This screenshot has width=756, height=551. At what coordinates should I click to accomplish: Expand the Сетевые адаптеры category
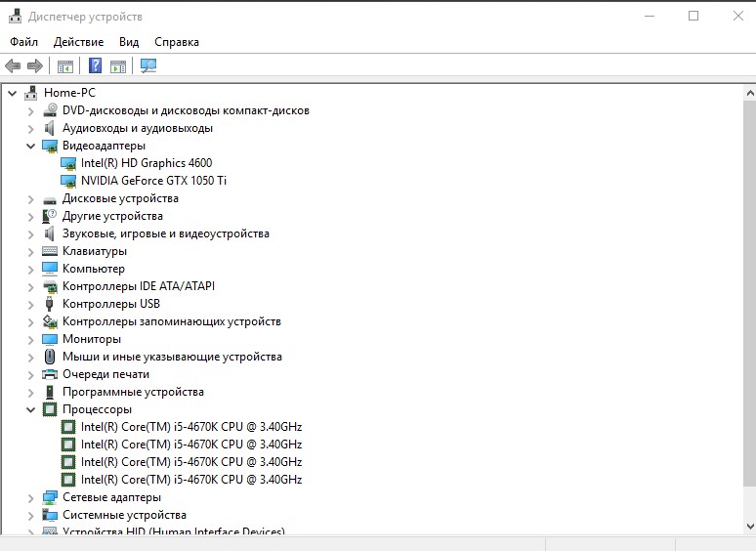[31, 497]
